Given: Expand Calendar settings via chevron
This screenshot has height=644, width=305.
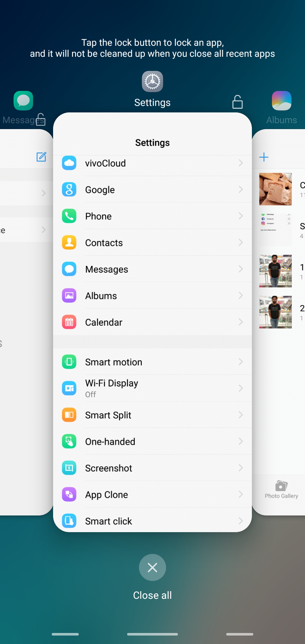Looking at the screenshot, I should tap(241, 322).
